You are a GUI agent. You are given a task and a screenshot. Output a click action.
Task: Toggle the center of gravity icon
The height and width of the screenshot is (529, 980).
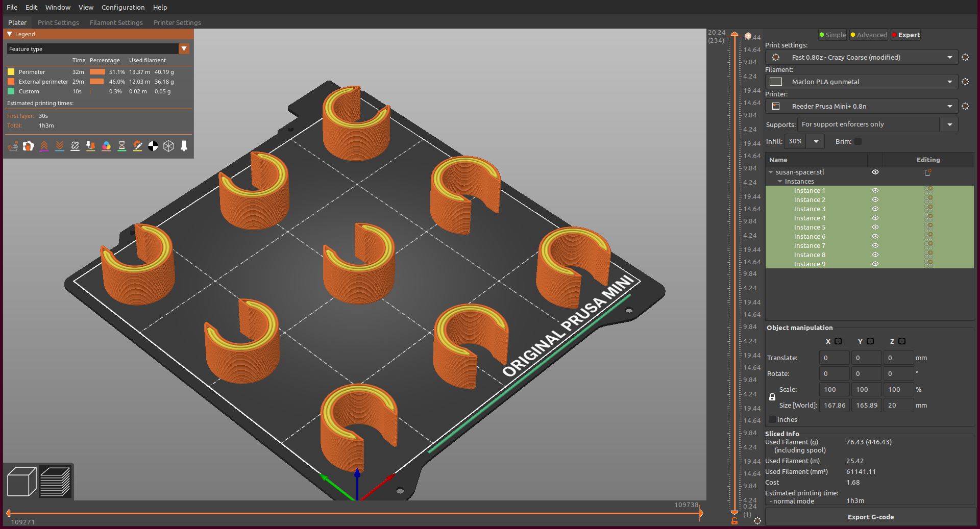tap(153, 146)
